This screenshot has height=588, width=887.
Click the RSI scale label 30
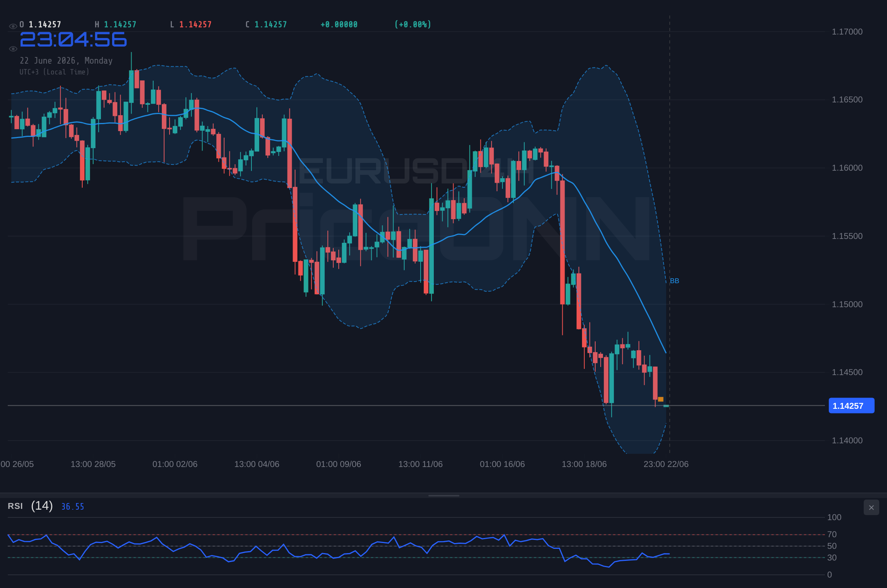tap(832, 558)
